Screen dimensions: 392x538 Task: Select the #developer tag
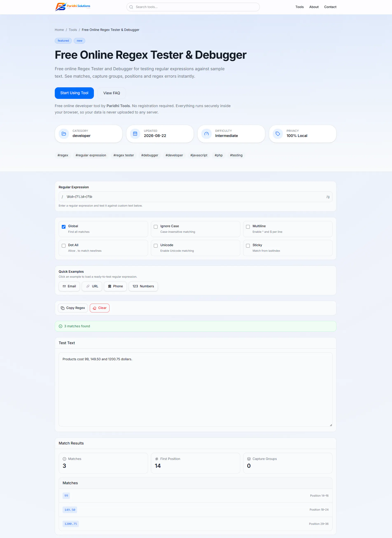pyautogui.click(x=174, y=155)
